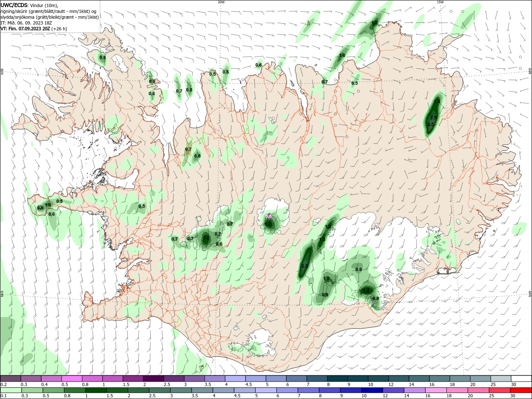Click the bright red 30 mm rain swatch
Viewport: 532px width, 399px height.
pyautogui.click(x=521, y=390)
